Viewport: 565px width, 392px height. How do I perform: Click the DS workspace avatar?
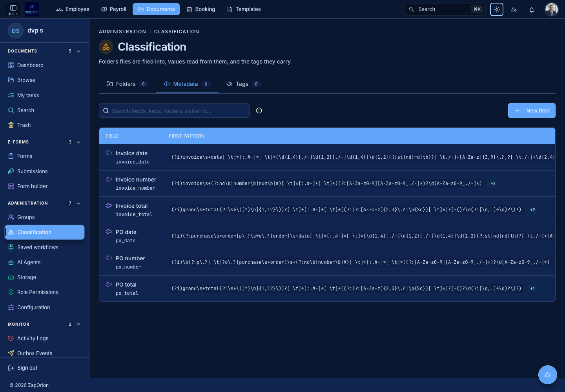(x=16, y=31)
